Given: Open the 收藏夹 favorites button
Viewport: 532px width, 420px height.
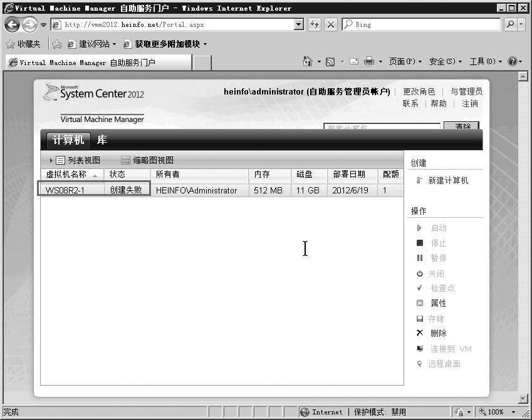Looking at the screenshot, I should (23, 44).
